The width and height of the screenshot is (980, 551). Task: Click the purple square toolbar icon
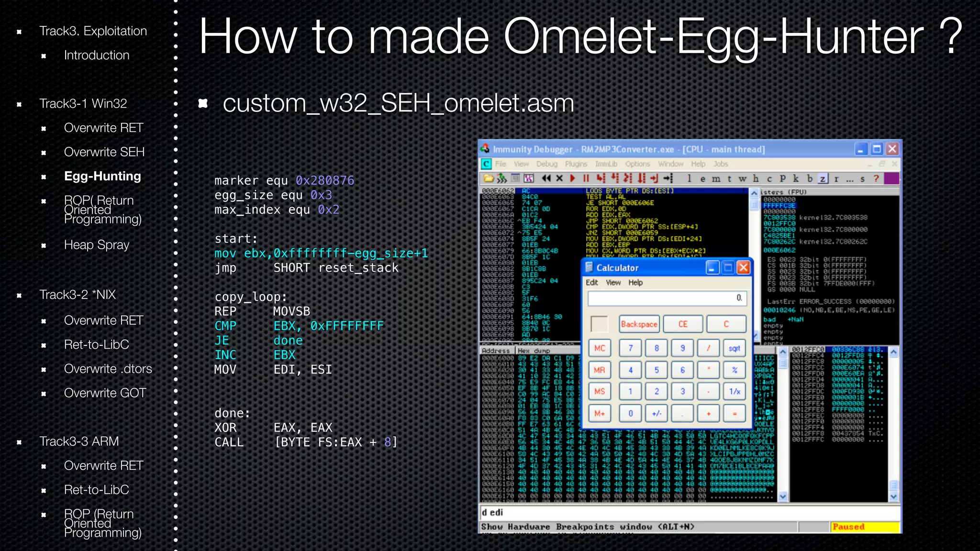point(891,178)
